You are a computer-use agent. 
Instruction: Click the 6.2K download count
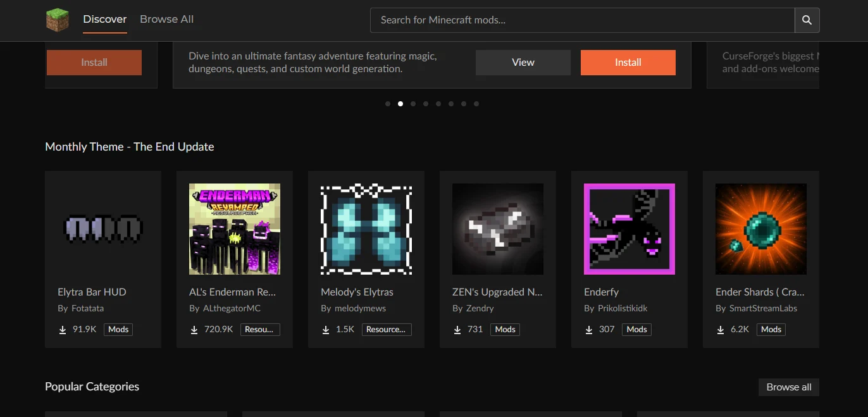(740, 330)
